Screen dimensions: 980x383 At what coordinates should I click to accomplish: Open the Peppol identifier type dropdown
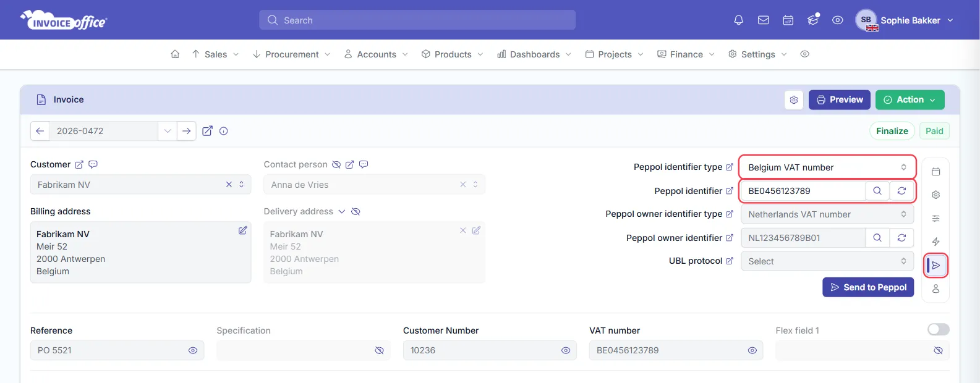click(x=827, y=167)
